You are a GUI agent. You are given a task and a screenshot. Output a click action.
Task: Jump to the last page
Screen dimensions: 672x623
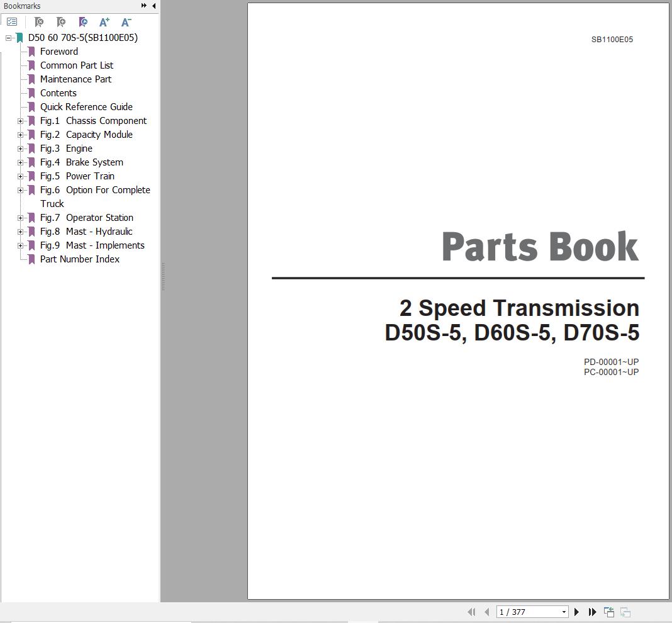[x=592, y=612]
